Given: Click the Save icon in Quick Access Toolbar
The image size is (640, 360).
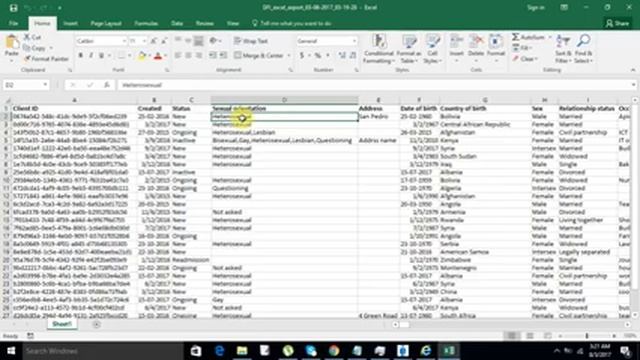Looking at the screenshot, I should click(x=13, y=8).
